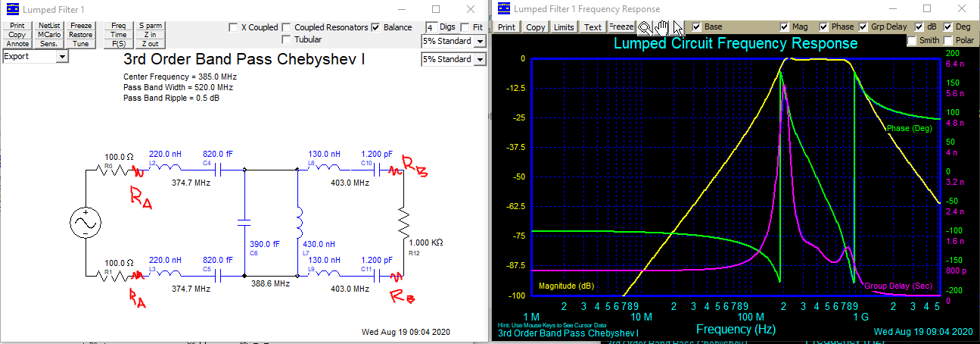Click the 390.0 fF capacitor value
Image resolution: width=980 pixels, height=344 pixels.
coord(264,245)
